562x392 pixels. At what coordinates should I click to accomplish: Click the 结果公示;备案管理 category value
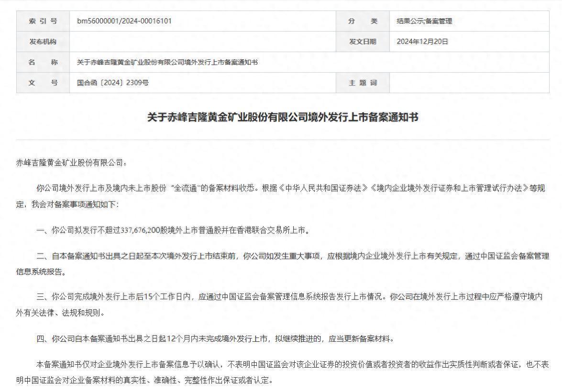(424, 21)
